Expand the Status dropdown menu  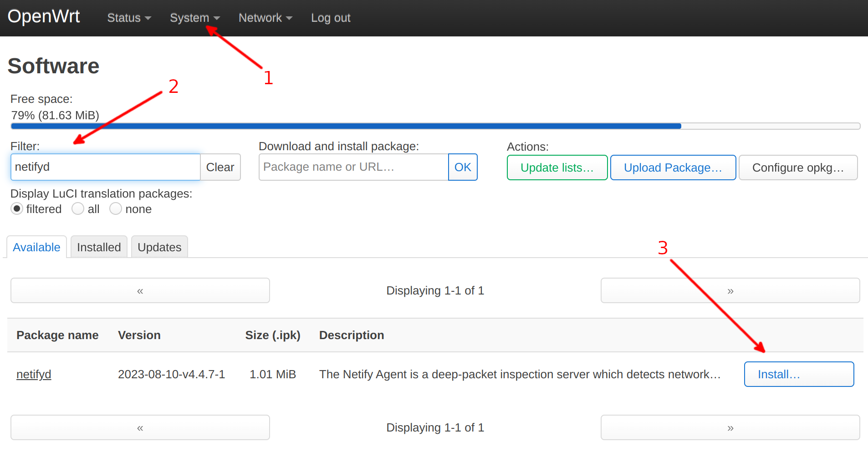(129, 18)
